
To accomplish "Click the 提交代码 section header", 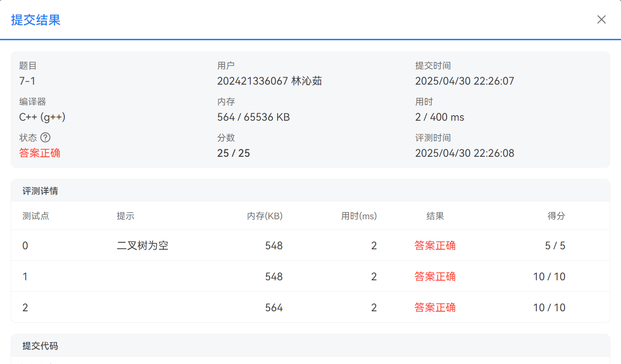I will tap(40, 346).
